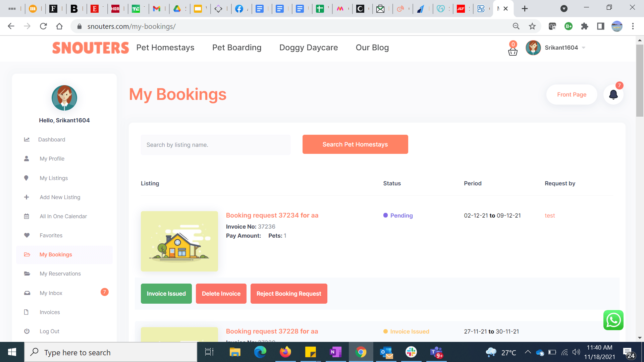Click the Invoices document icon
Viewport: 644px width, 362px height.
pos(26,312)
